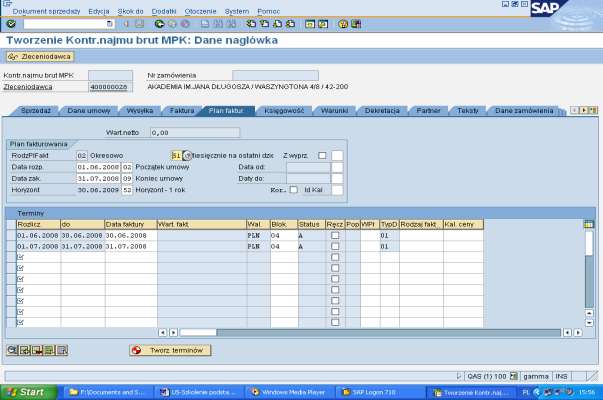Switch to the Faktura tab

click(x=182, y=111)
